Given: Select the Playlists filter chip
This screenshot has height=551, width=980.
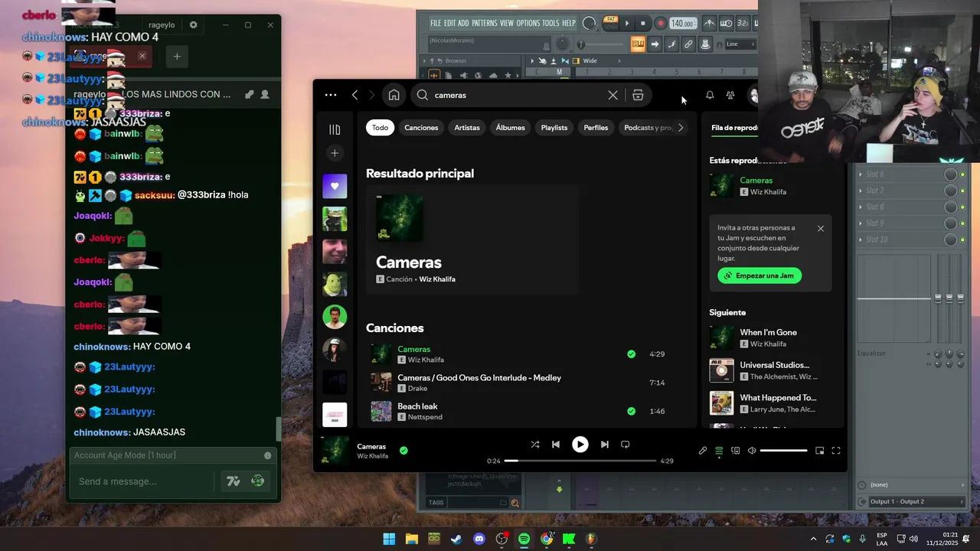Looking at the screenshot, I should [x=554, y=128].
